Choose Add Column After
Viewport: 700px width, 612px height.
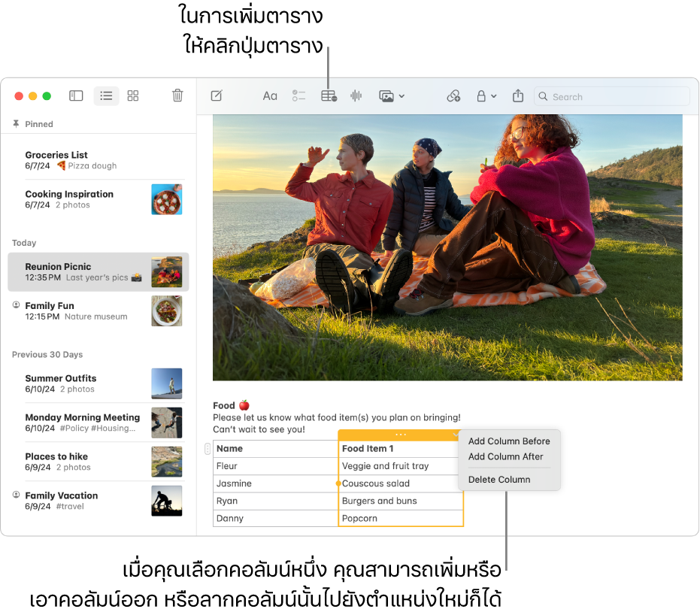pos(505,456)
